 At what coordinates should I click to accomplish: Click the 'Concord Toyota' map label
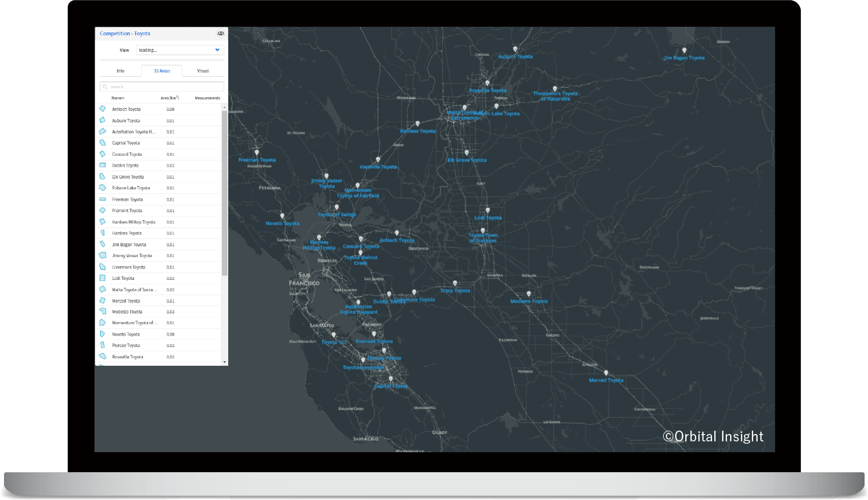(x=361, y=246)
